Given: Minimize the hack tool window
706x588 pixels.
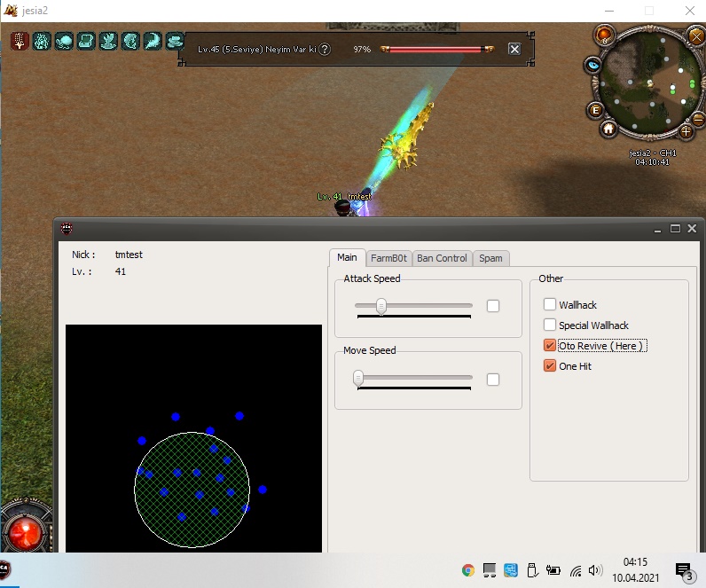Looking at the screenshot, I should point(658,229).
